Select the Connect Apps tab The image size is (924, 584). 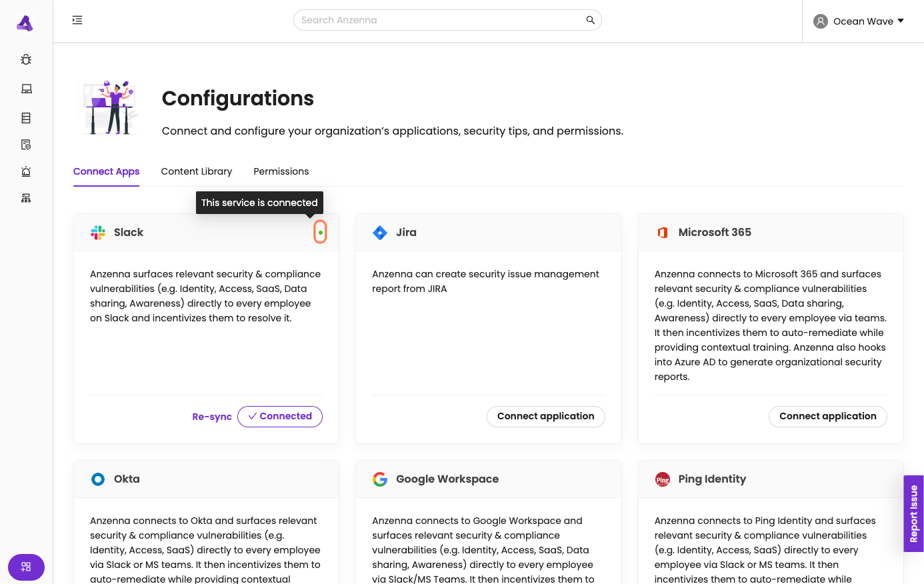coord(106,171)
